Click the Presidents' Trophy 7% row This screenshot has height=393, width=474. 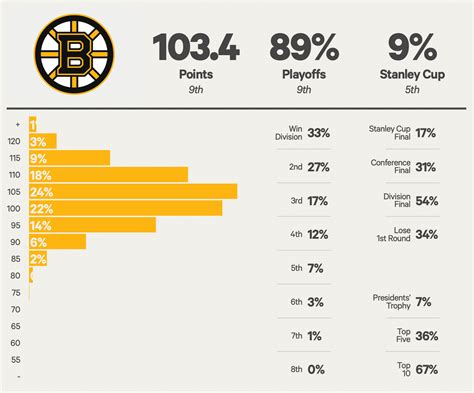[402, 302]
